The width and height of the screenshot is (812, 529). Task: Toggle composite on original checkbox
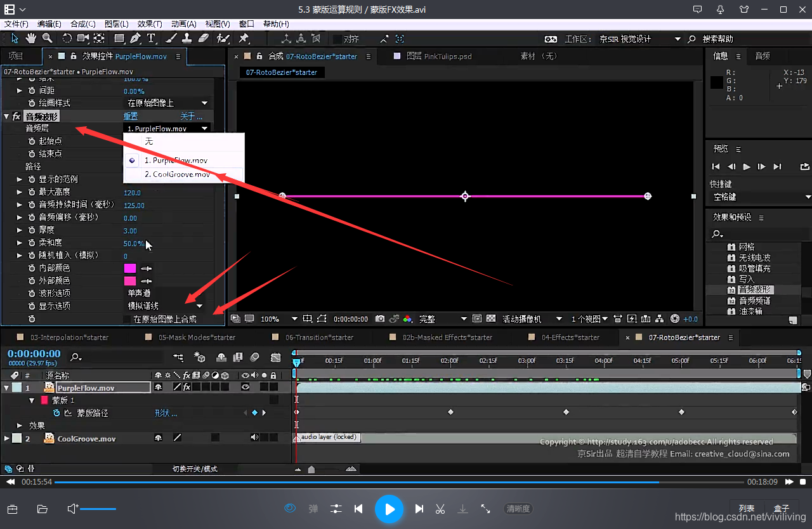click(126, 319)
